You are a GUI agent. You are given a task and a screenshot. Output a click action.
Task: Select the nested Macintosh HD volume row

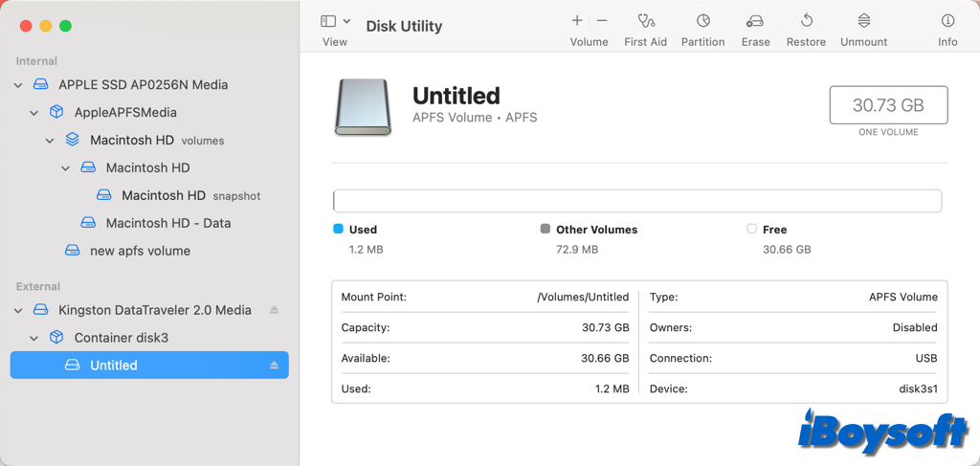tap(147, 168)
